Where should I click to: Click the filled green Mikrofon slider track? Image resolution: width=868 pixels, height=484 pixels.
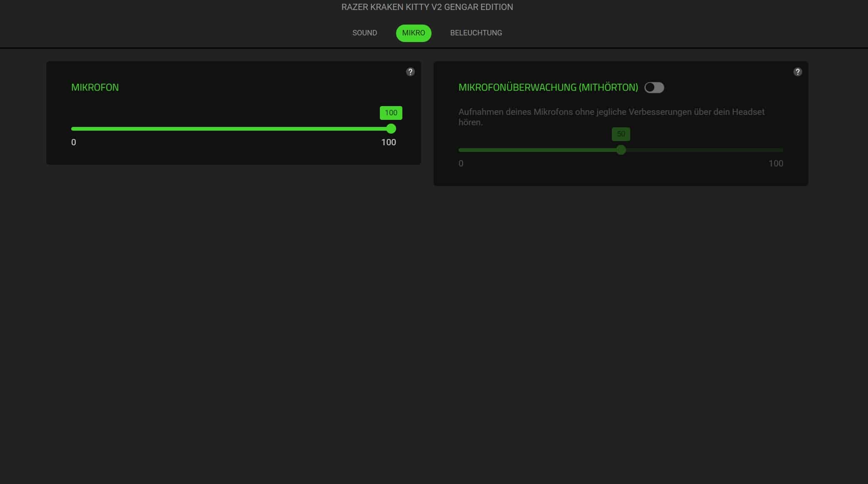point(229,129)
